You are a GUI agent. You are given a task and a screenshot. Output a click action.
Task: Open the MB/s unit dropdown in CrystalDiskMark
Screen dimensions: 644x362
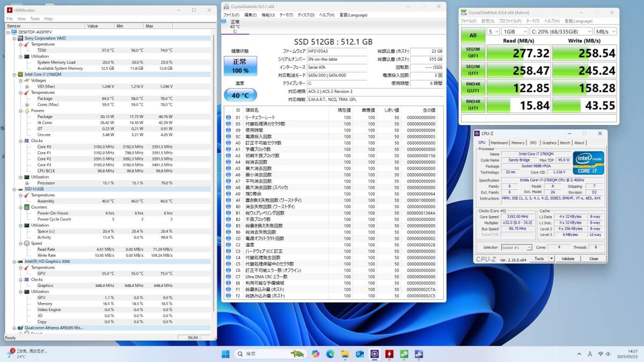605,32
